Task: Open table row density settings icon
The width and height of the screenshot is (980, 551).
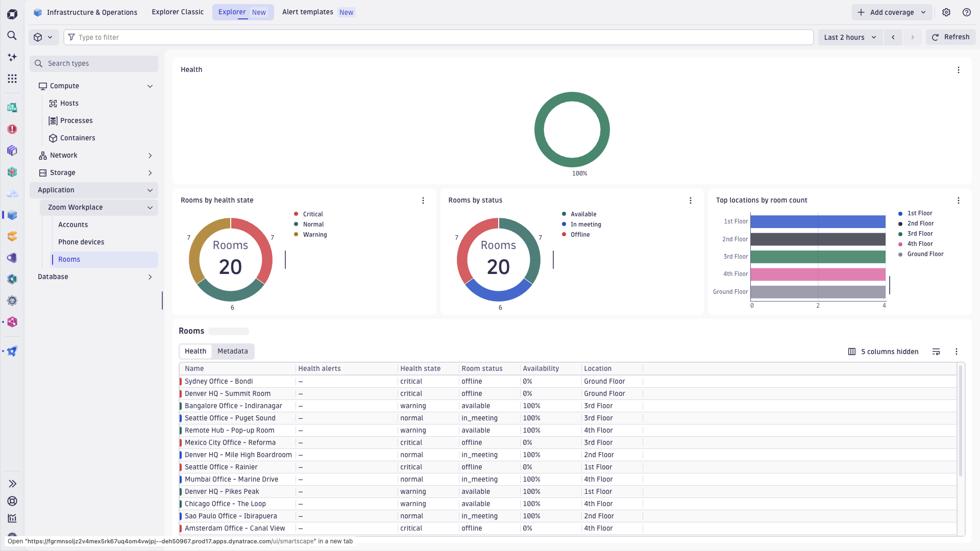Action: pos(936,352)
